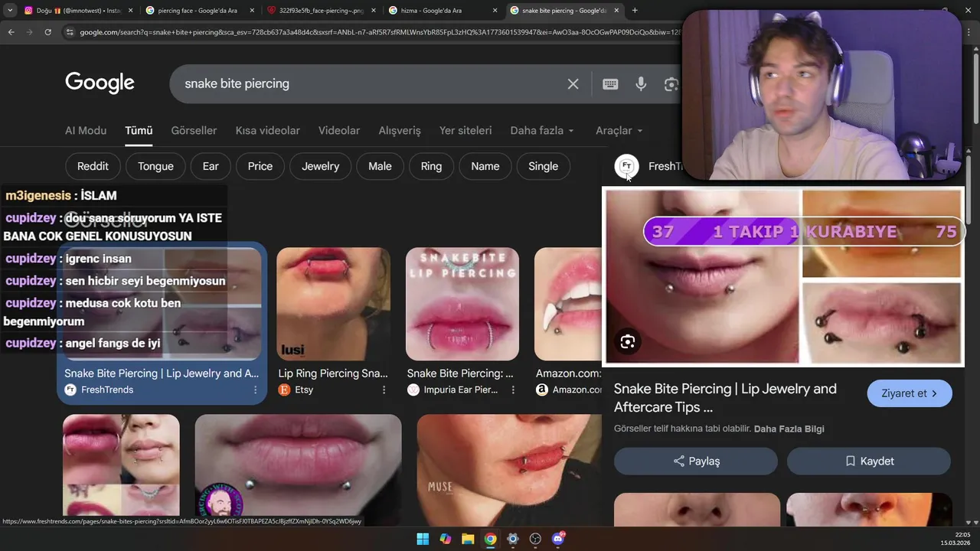Reload the page with the refresh icon
The height and width of the screenshot is (551, 980).
point(47,32)
